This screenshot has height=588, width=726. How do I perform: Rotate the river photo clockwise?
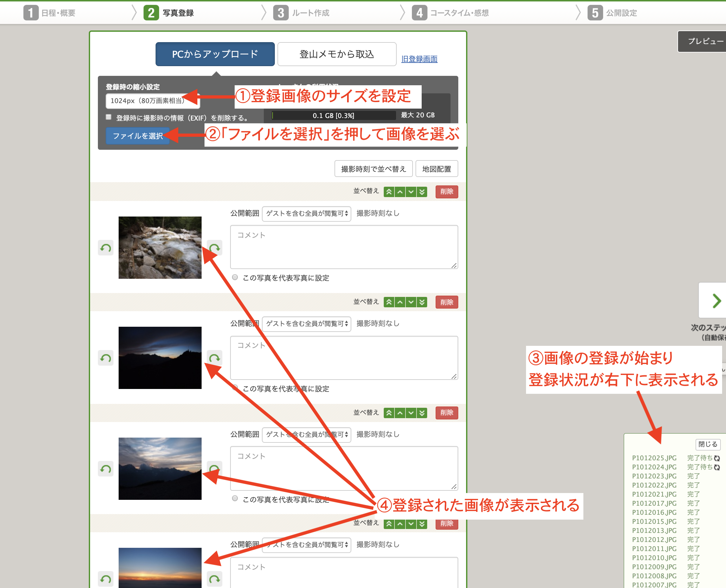(215, 248)
